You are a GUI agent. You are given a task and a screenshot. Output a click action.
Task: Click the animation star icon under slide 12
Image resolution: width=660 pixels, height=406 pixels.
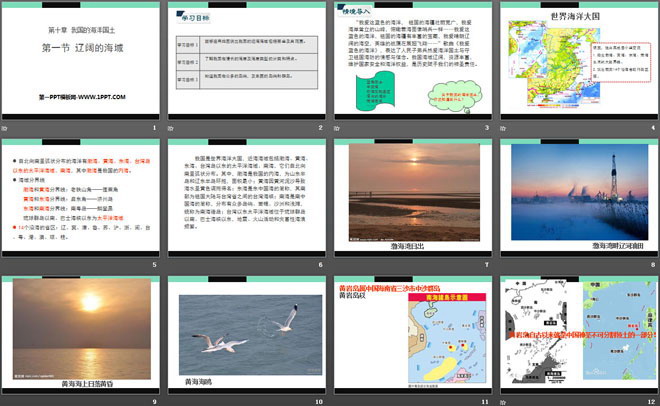click(x=503, y=402)
